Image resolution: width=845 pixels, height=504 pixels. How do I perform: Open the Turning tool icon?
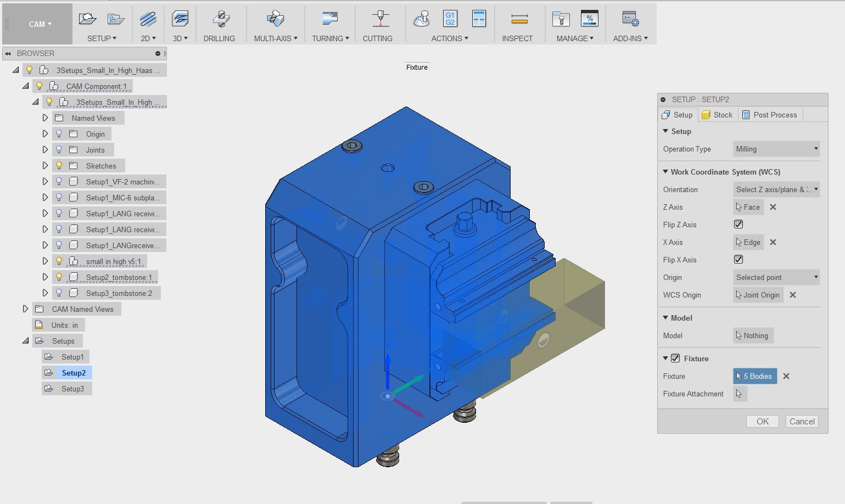(329, 19)
